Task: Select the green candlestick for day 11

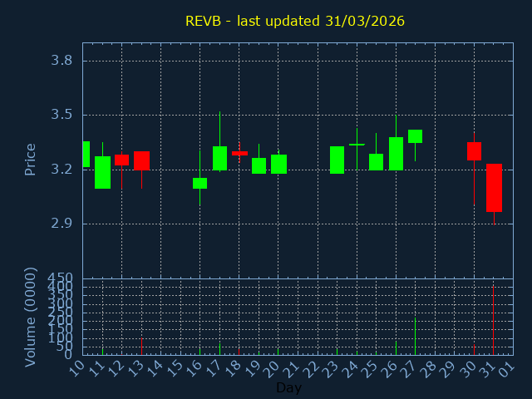Action: tap(102, 172)
